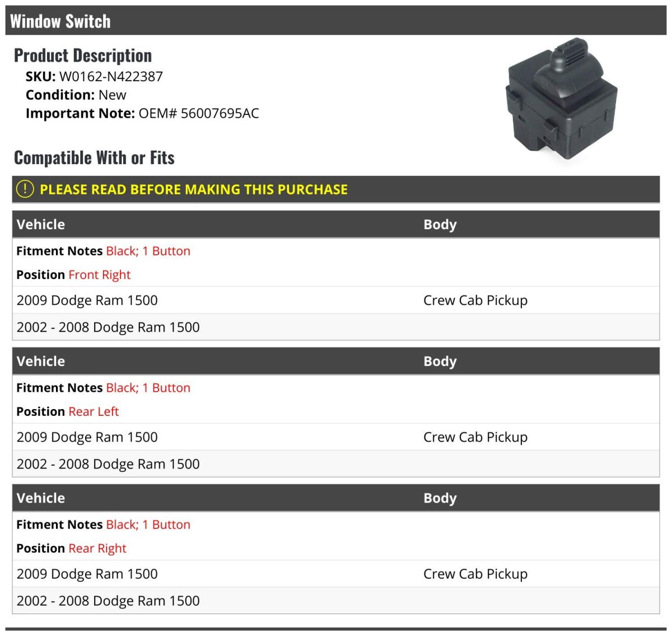Open the window switch product thumbnail

(x=561, y=99)
